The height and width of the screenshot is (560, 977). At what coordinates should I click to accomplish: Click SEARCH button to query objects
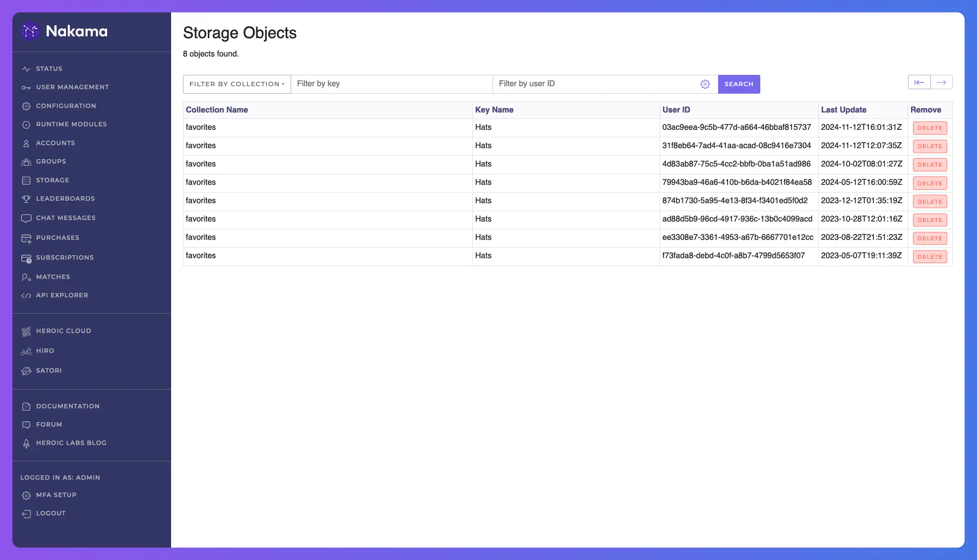pos(739,84)
